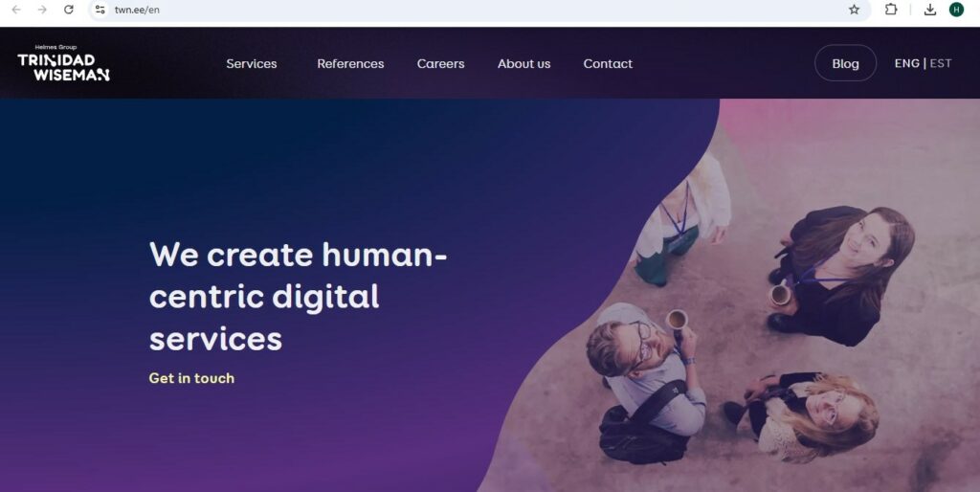Open site information icon in address bar
Image resolution: width=980 pixels, height=492 pixels.
[x=100, y=10]
